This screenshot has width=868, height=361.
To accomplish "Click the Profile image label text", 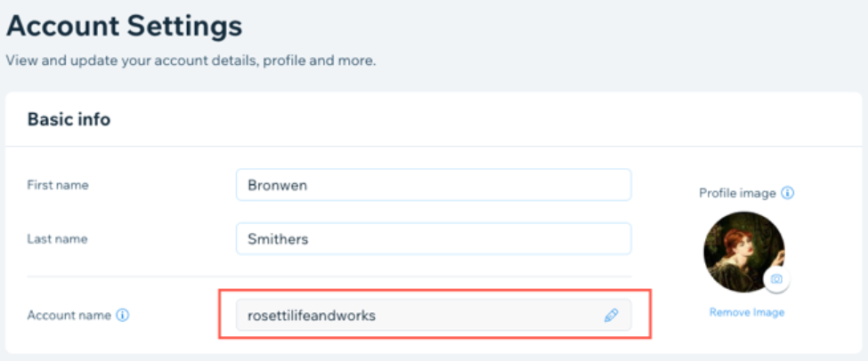I will coord(737,193).
